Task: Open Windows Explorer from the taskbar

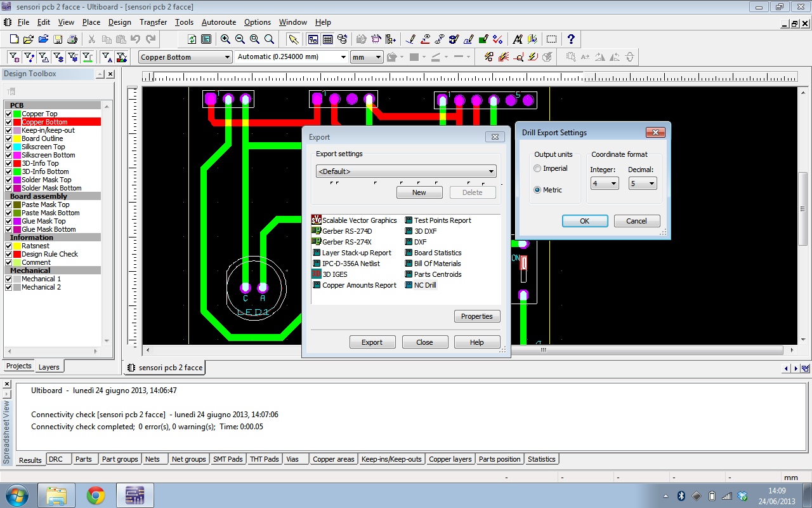Action: (56, 495)
